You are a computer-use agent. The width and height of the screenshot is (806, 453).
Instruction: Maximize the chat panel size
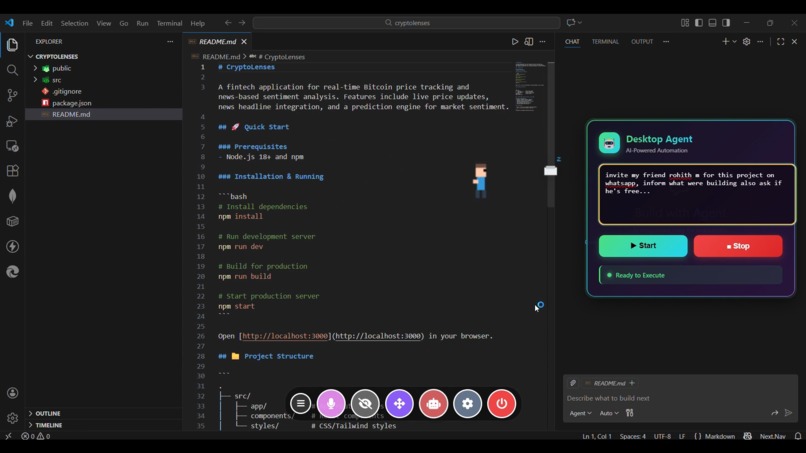tap(780, 42)
